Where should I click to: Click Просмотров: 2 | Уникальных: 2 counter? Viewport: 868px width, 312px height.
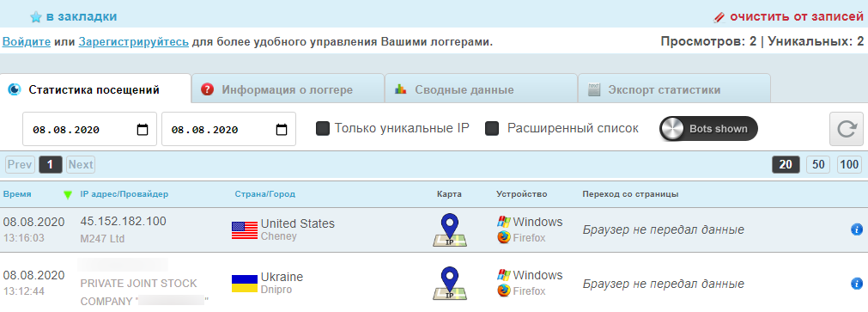click(x=762, y=41)
